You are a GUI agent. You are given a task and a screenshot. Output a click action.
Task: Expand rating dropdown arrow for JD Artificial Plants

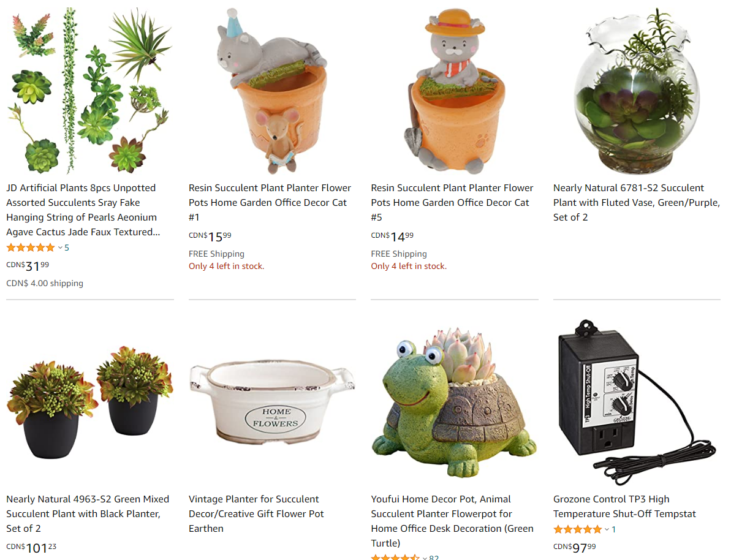[x=60, y=248]
